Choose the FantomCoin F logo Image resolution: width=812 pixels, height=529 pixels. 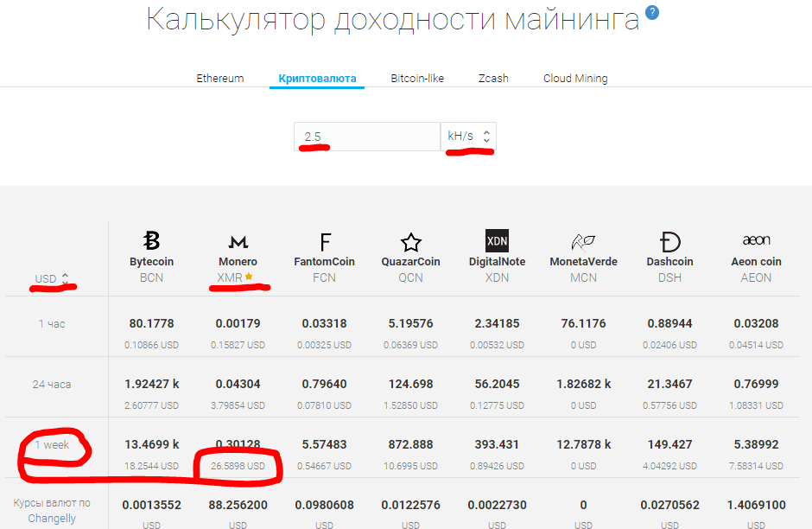[x=325, y=241]
